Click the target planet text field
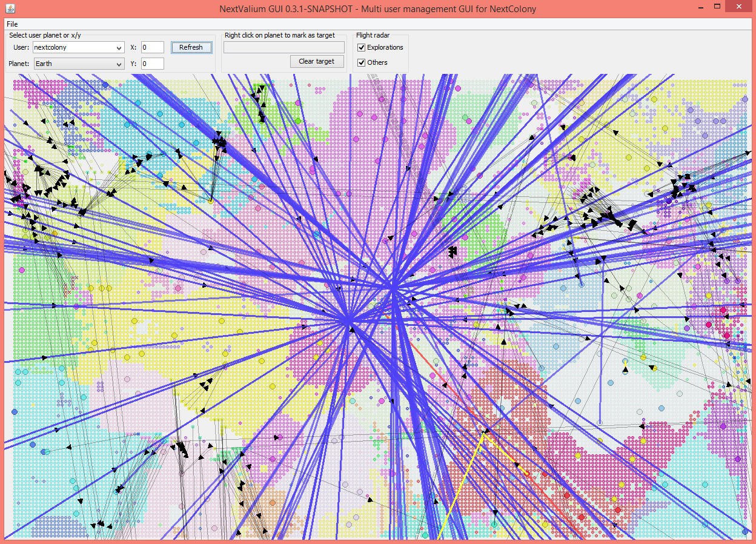756x544 pixels. [284, 47]
